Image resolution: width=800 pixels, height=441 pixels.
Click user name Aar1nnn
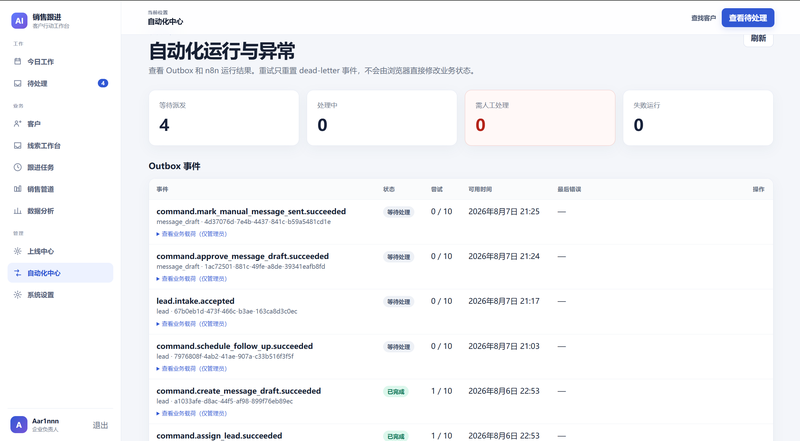click(x=45, y=421)
